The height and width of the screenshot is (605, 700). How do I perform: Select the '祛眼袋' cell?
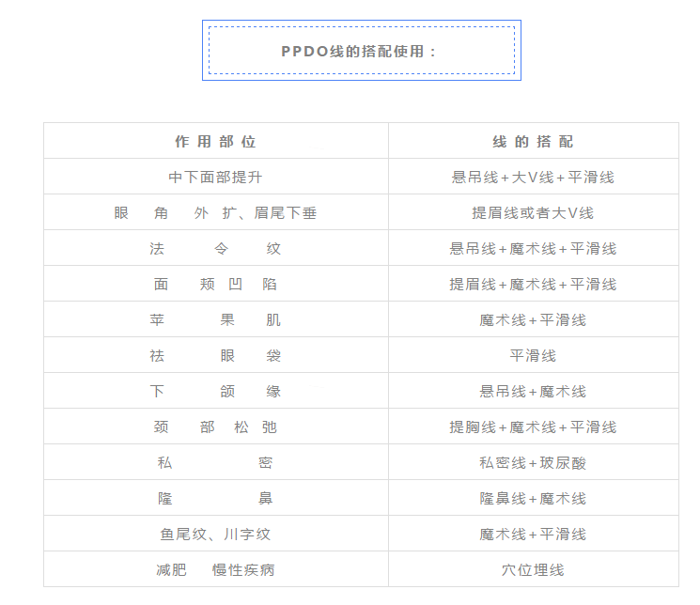[215, 356]
